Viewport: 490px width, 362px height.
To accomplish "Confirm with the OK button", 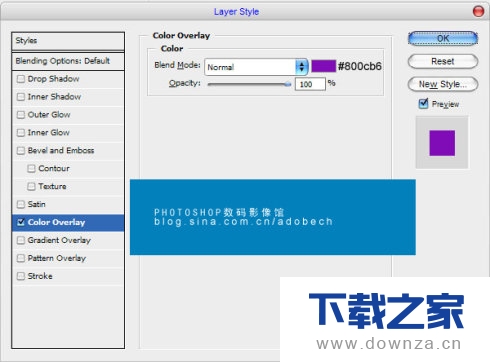I will (x=443, y=39).
